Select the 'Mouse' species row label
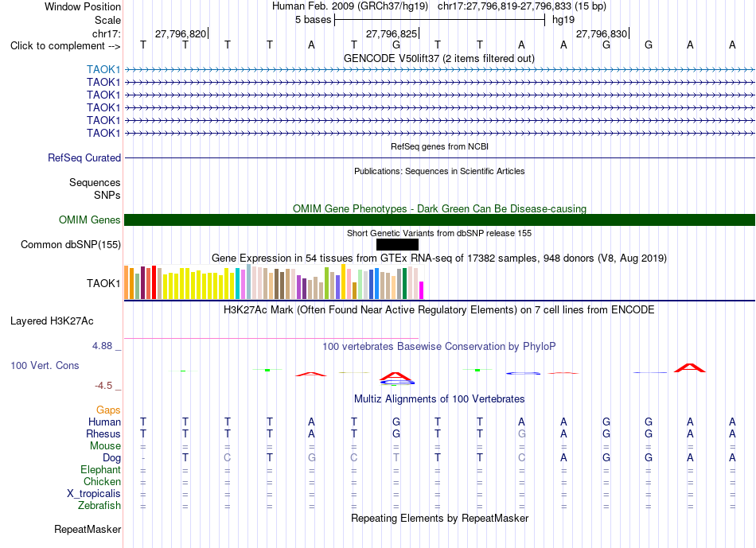 point(105,446)
